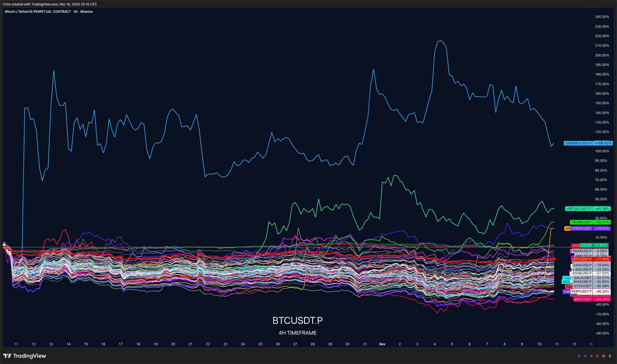
Task: Click the +108.42% value tag
Action: click(x=603, y=143)
